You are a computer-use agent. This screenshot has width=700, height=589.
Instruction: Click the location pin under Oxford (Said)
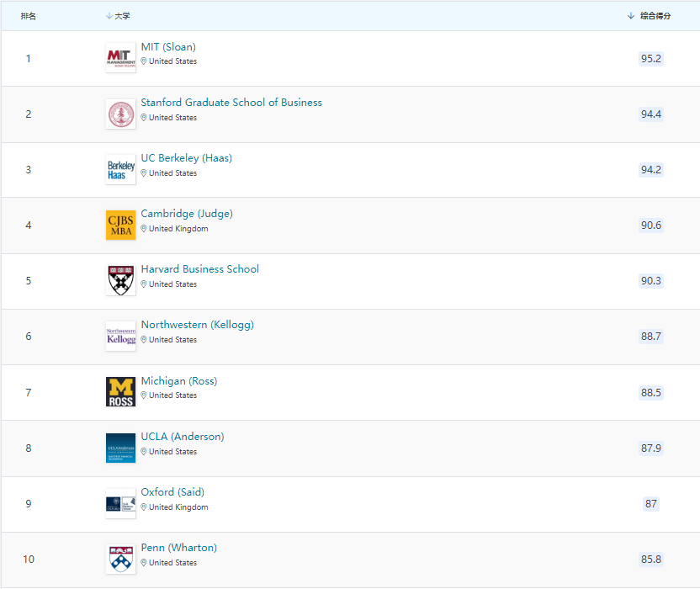pyautogui.click(x=144, y=507)
